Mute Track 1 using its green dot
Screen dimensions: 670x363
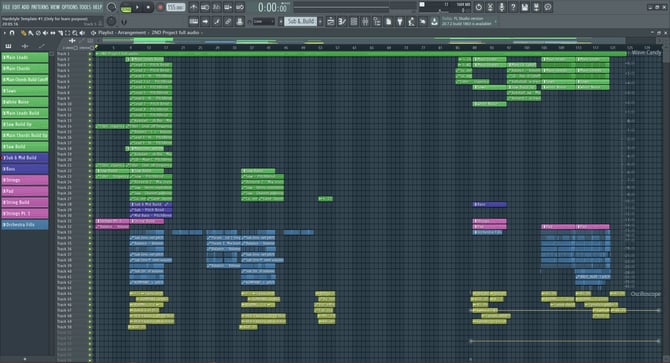(90, 54)
